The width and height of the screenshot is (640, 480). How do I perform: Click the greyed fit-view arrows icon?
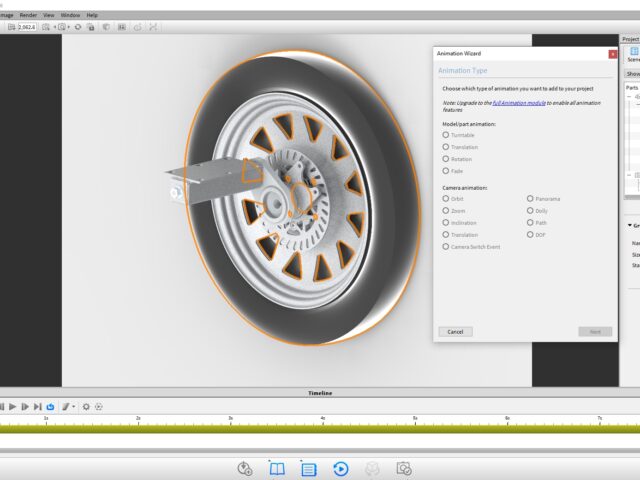(x=153, y=27)
